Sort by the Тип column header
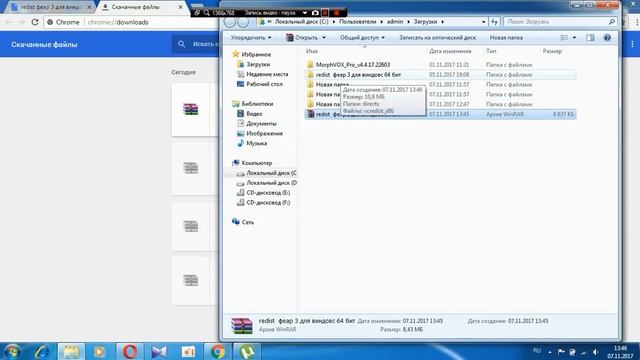The height and width of the screenshot is (360, 640). click(491, 51)
